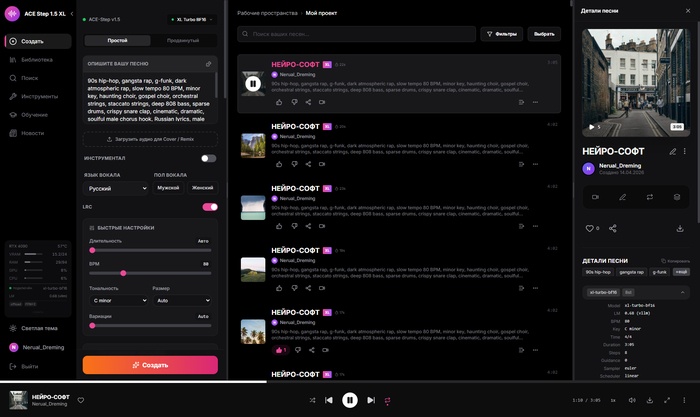Viewport: 700px width, 417px height.
Task: Open the Фильтры button
Action: [x=502, y=34]
